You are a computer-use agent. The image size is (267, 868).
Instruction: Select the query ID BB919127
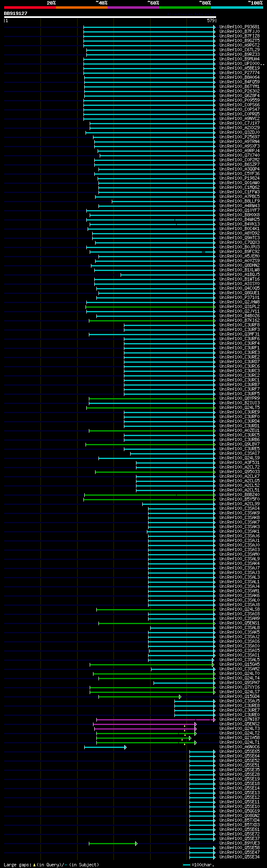16,13
